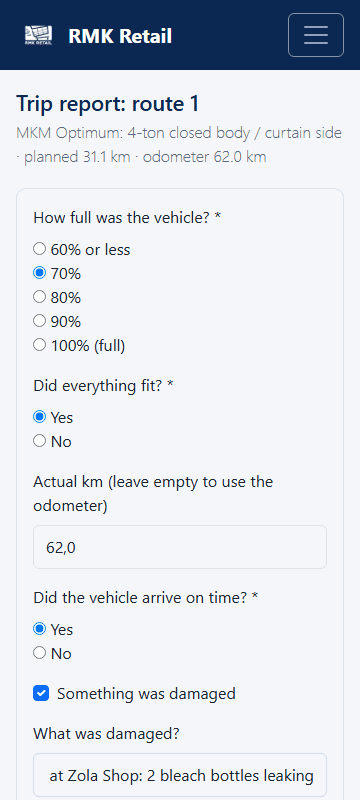Screen dimensions: 360x800
Task: Click the Actual km field label
Action: tap(153, 493)
